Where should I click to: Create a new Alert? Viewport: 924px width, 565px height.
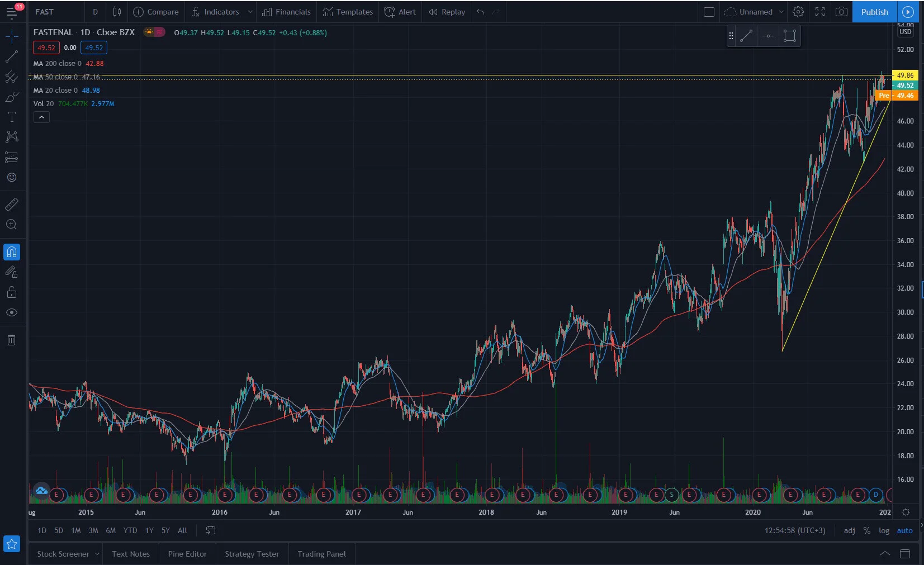tap(400, 12)
